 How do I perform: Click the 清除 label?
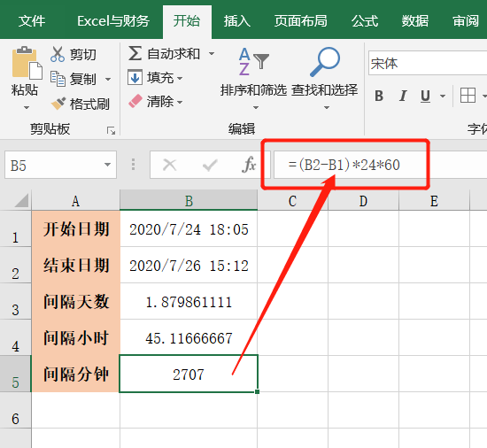(160, 102)
